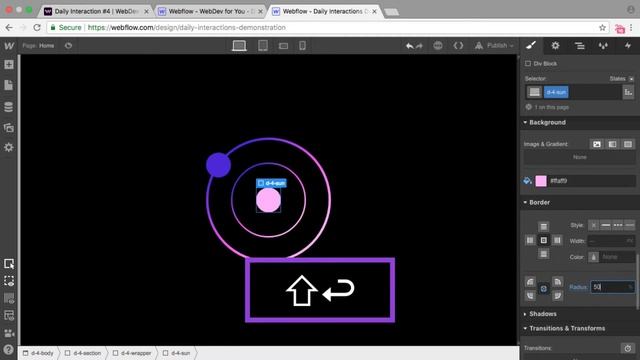Click the background color hex field
This screenshot has width=640, height=360.
point(592,181)
